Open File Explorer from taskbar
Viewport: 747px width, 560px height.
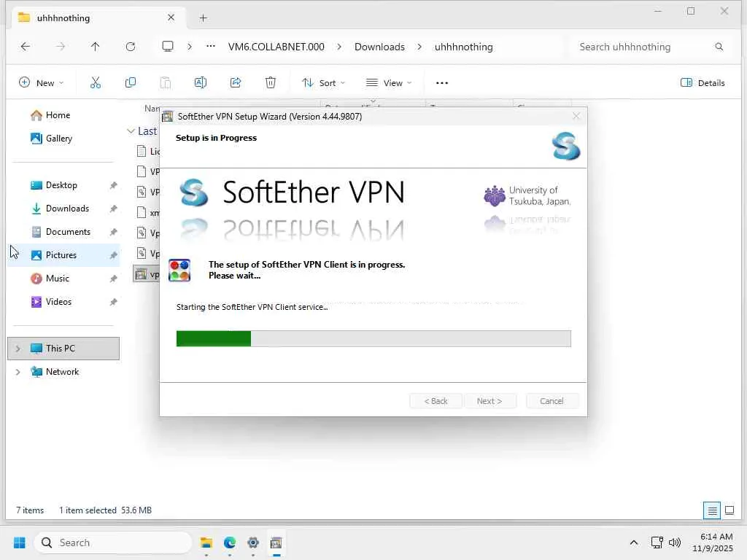[206, 542]
